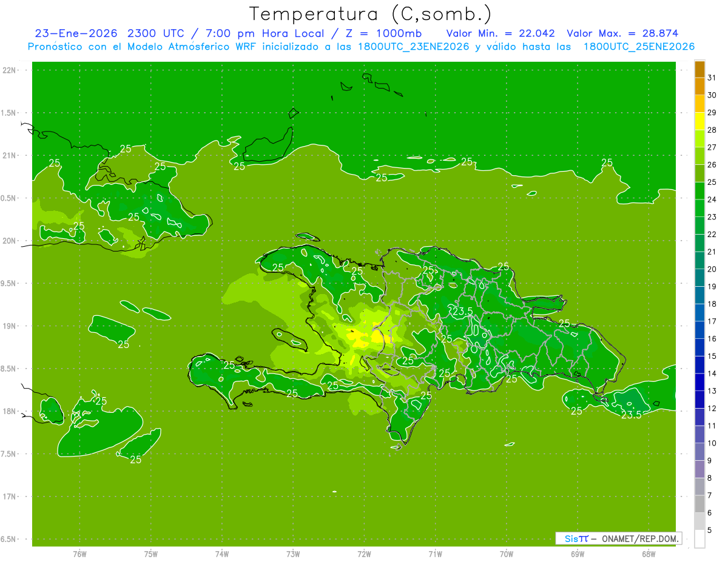Click the "Temperatura (C,somb.)" title
Image resolution: width=728 pixels, height=562 pixels.
tap(370, 13)
